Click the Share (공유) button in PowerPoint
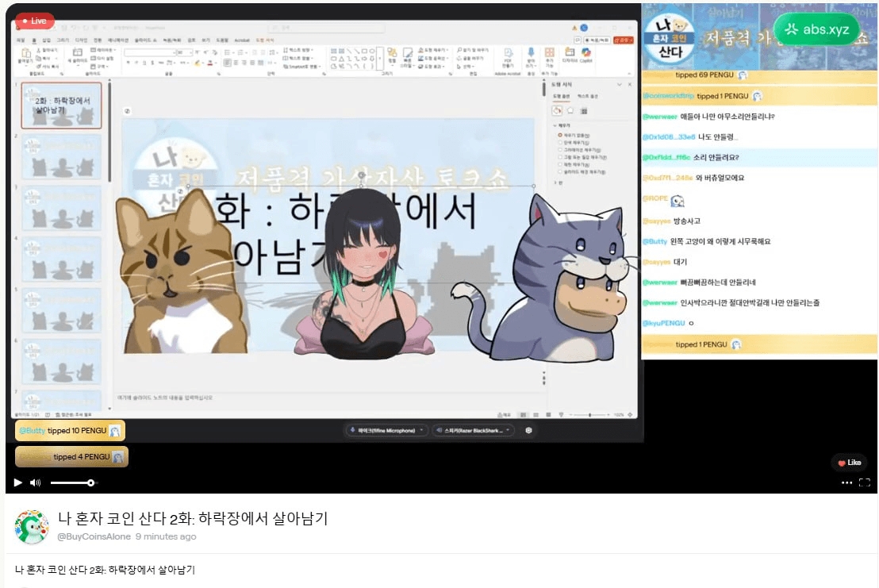Image resolution: width=879 pixels, height=588 pixels. coord(624,40)
